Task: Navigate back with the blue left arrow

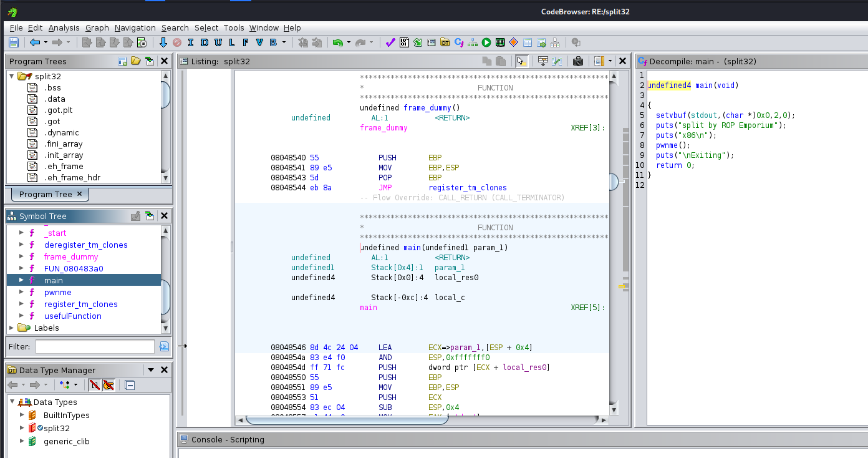Action: (35, 42)
